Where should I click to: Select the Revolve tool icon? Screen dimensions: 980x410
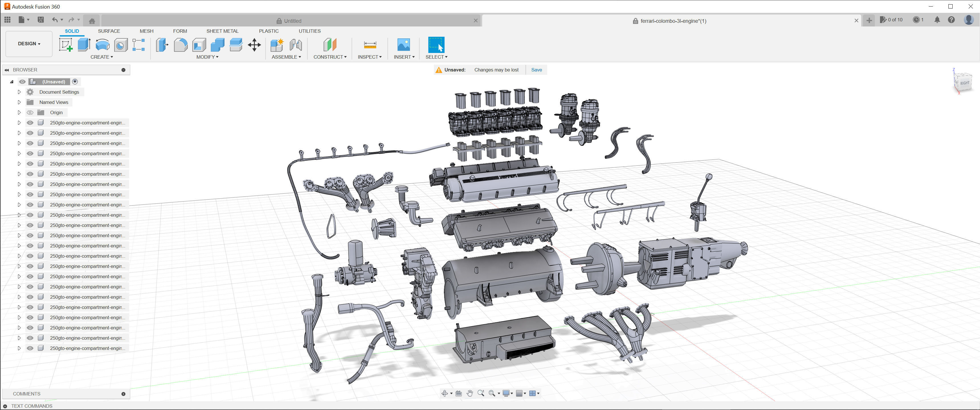pyautogui.click(x=102, y=45)
